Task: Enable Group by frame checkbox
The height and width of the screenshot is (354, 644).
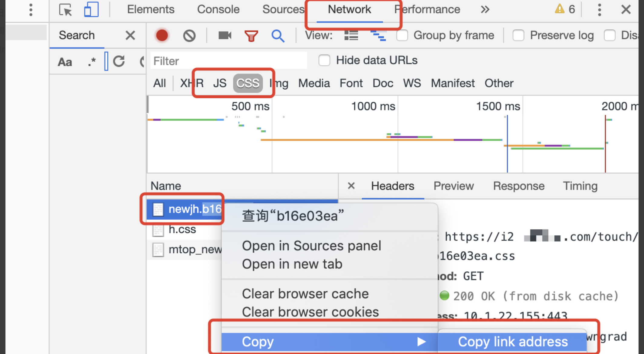Action: [x=402, y=35]
